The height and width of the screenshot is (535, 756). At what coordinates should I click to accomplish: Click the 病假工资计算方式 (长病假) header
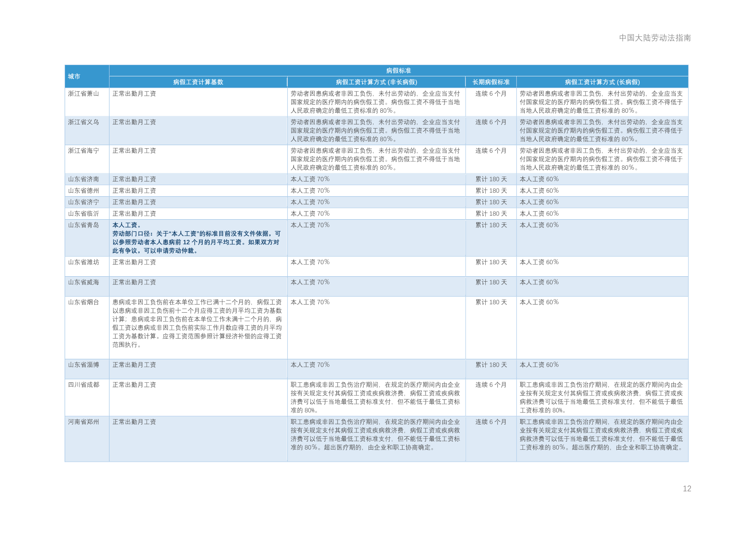click(x=602, y=82)
